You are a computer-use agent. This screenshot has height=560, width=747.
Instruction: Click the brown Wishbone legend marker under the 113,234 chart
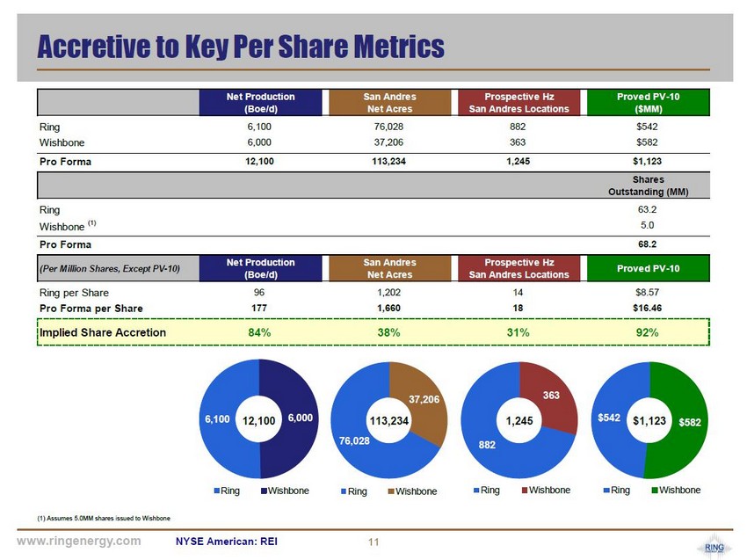click(x=390, y=491)
